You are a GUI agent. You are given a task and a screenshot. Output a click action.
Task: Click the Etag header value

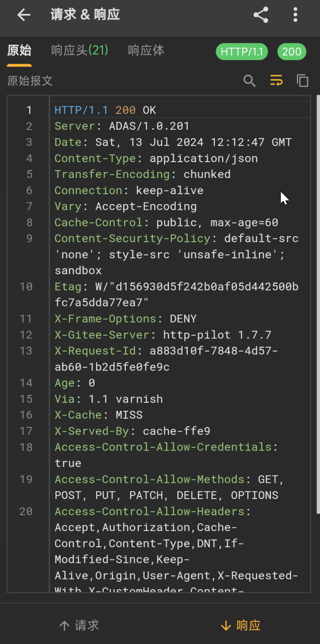point(177,295)
